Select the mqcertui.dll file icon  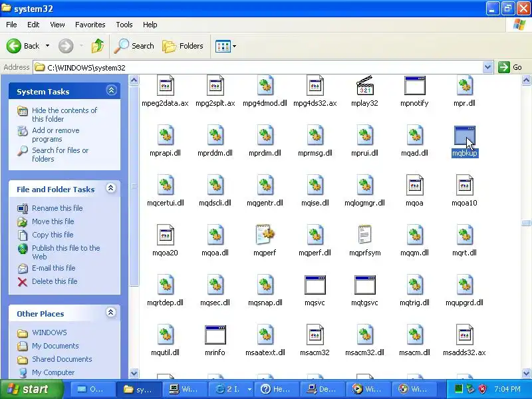click(165, 186)
